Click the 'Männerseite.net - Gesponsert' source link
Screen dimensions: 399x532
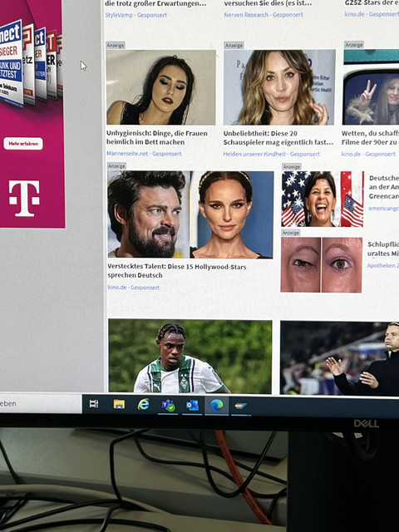pyautogui.click(x=144, y=154)
